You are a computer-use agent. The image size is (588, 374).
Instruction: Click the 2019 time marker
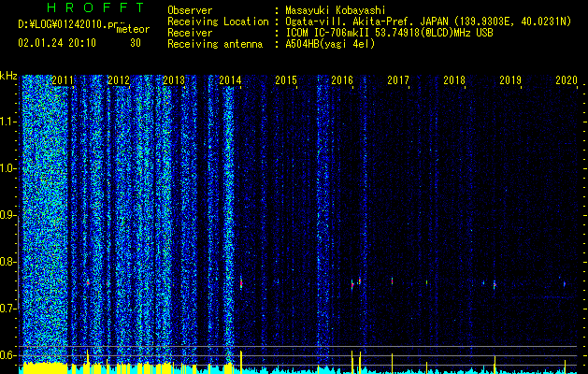coord(510,79)
